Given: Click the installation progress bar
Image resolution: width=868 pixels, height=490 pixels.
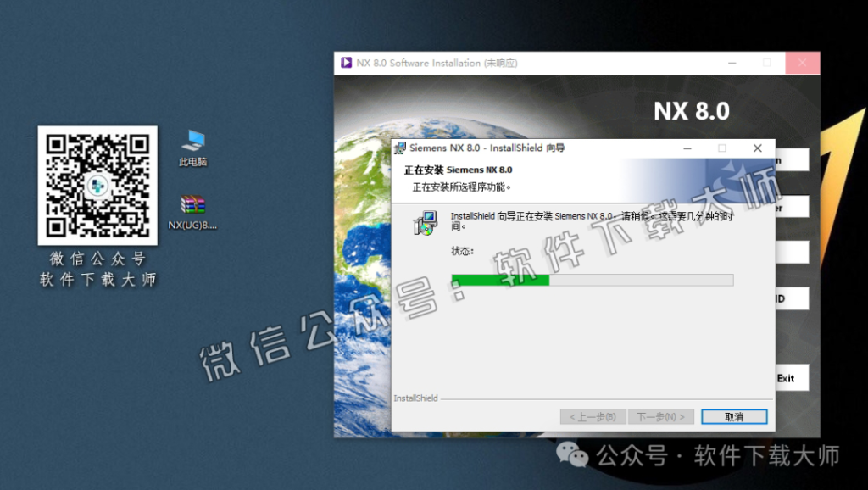Looking at the screenshot, I should coord(592,280).
